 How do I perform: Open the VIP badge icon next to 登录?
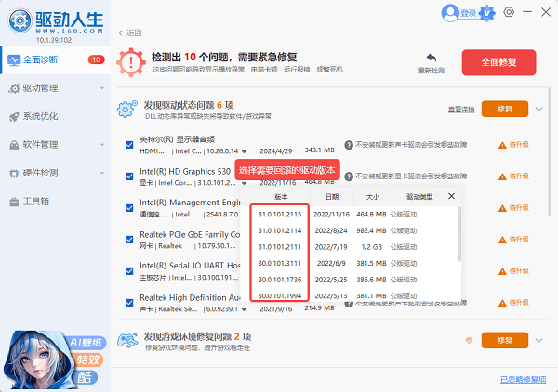click(487, 13)
